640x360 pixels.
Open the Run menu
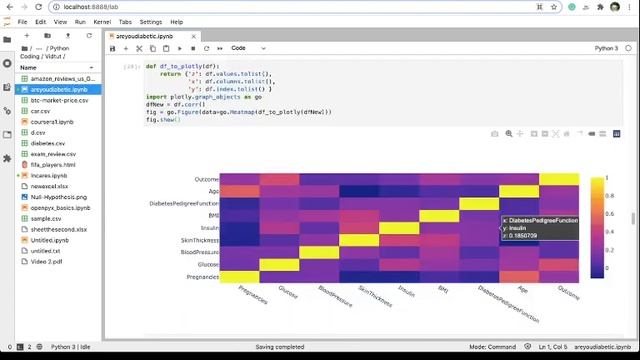80,22
